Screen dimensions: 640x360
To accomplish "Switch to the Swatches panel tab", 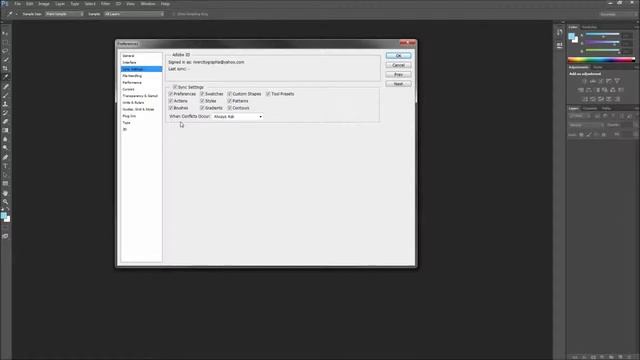I will (589, 27).
